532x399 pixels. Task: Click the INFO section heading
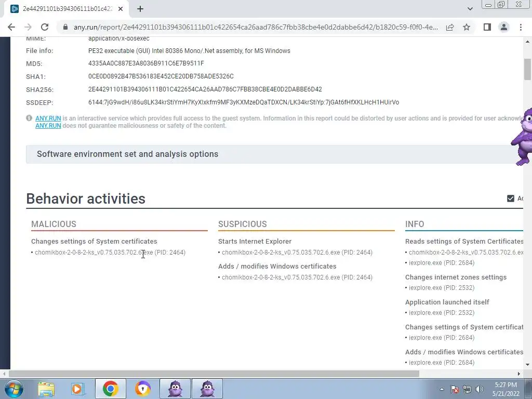click(x=415, y=224)
